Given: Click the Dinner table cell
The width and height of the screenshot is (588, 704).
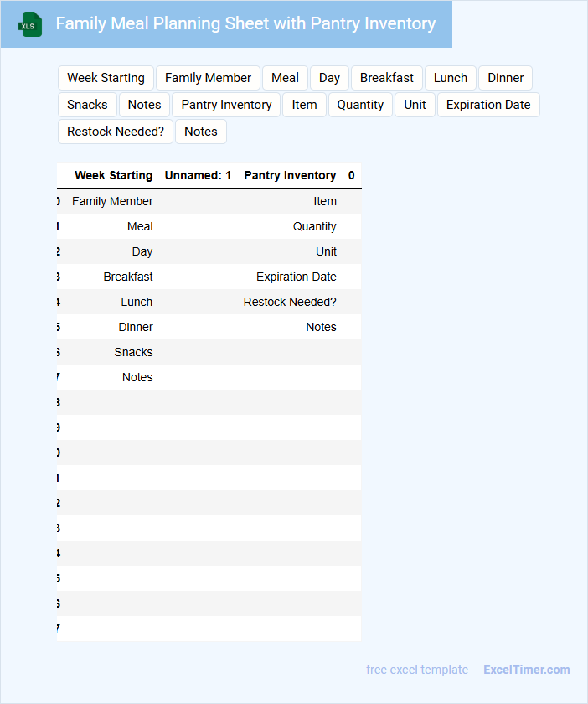Looking at the screenshot, I should click(136, 327).
